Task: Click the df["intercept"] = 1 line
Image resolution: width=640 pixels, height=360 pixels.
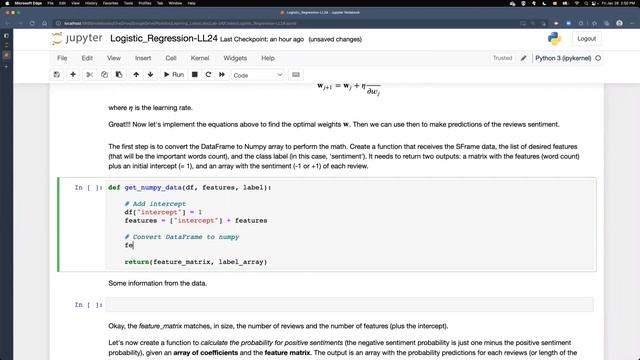Action: point(163,212)
